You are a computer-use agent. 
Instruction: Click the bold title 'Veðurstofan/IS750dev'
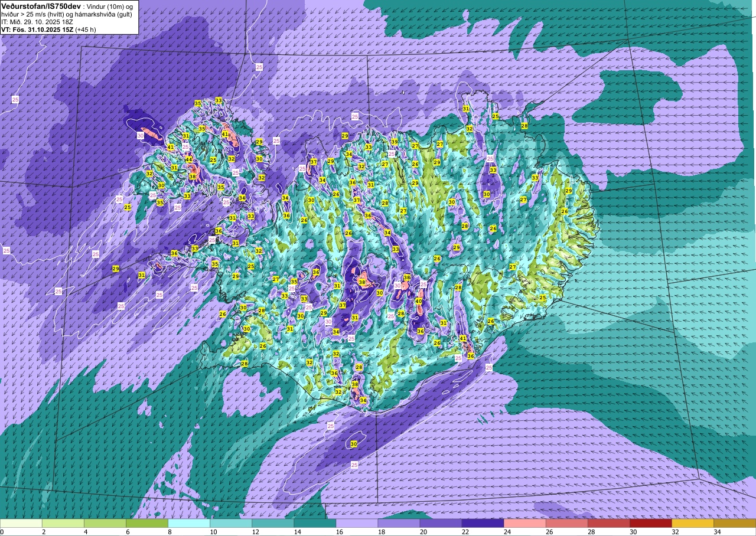(41, 5)
